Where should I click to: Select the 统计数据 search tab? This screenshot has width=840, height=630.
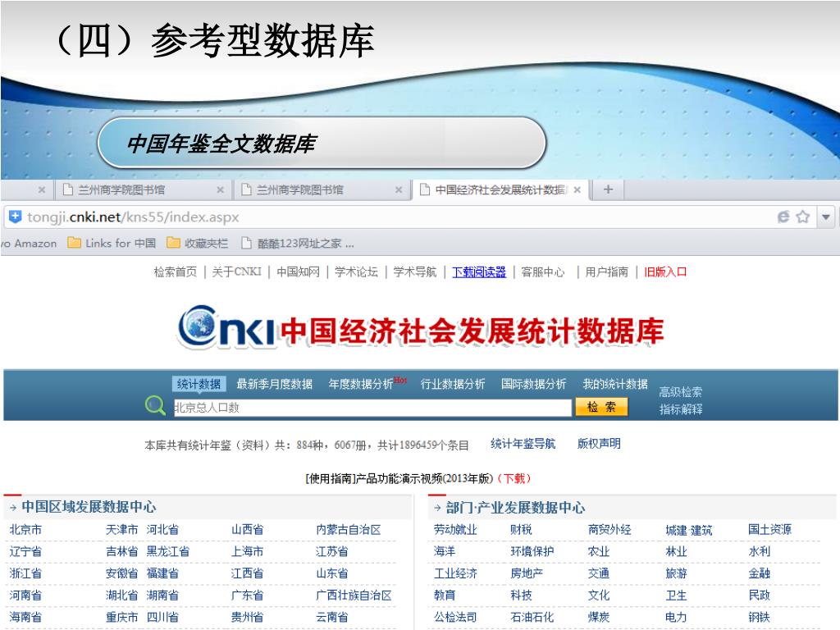pos(199,384)
